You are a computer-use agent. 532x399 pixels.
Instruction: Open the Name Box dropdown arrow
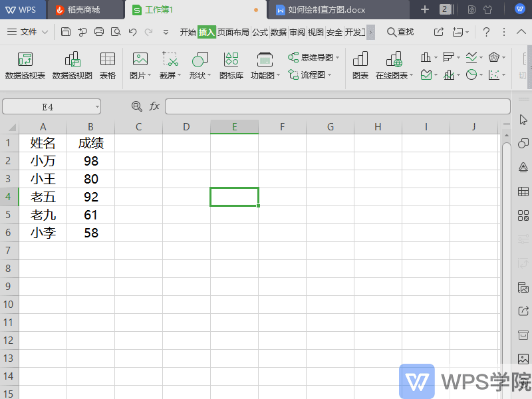pyautogui.click(x=96, y=106)
